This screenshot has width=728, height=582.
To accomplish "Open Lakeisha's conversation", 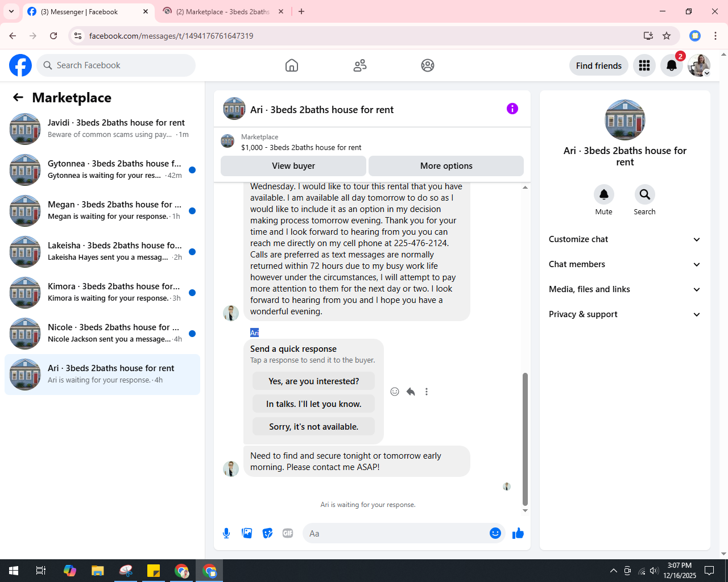I will pos(102,252).
